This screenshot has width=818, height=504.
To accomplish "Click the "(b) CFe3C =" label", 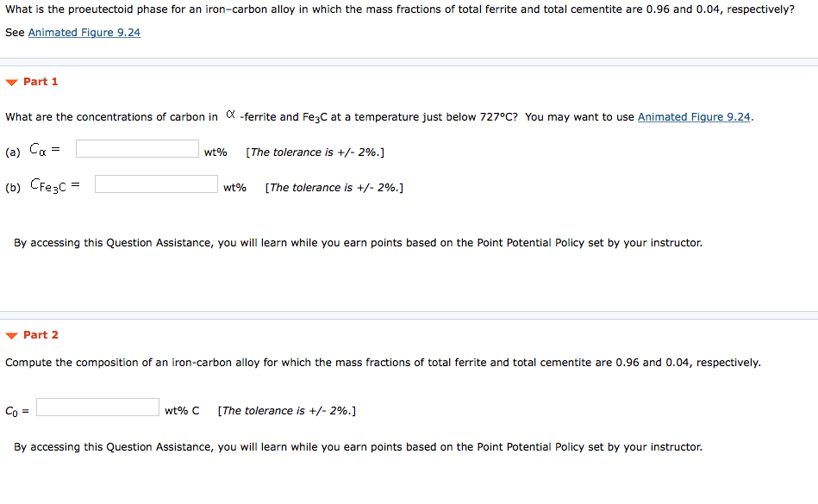I will click(x=43, y=185).
